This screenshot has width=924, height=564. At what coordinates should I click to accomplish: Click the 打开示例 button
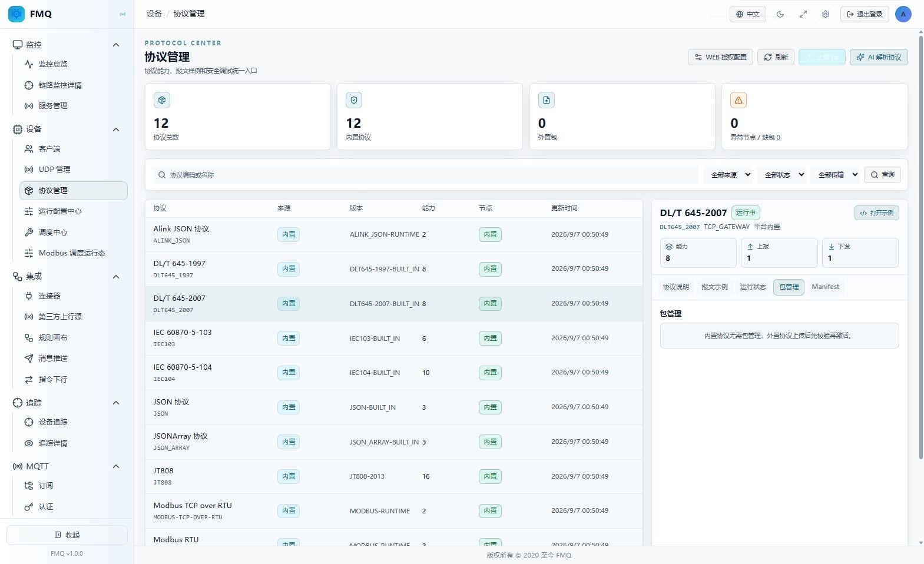pos(876,213)
